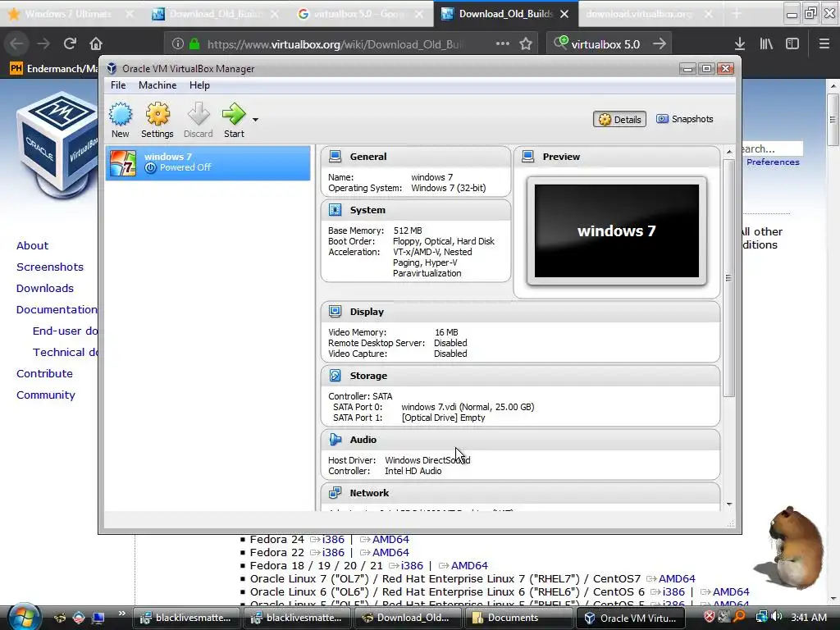Viewport: 840px width, 630px height.
Task: Open the File menu in VirtualBox Manager
Action: pos(118,85)
